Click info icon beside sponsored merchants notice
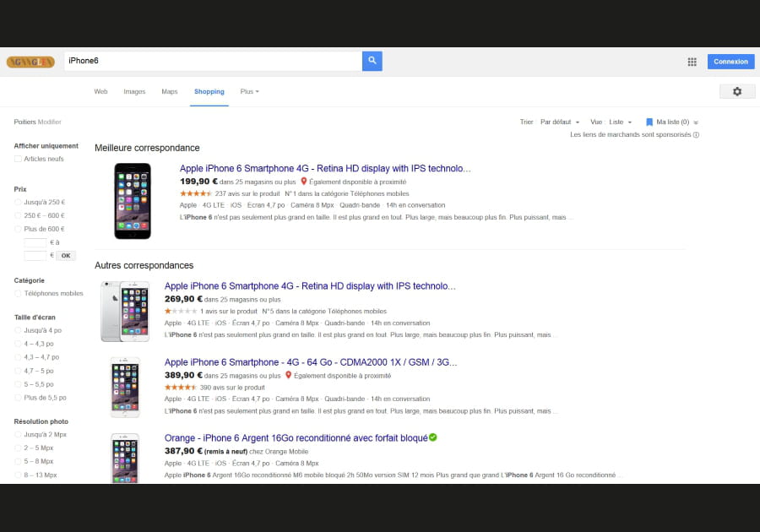760x532 pixels. point(696,135)
